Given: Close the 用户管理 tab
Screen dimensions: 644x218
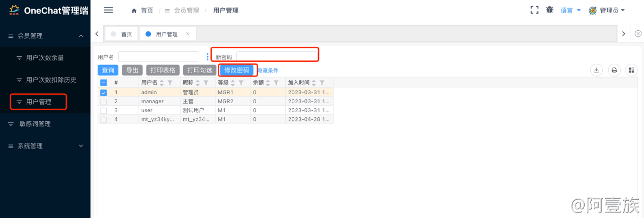Looking at the screenshot, I should coord(188,34).
